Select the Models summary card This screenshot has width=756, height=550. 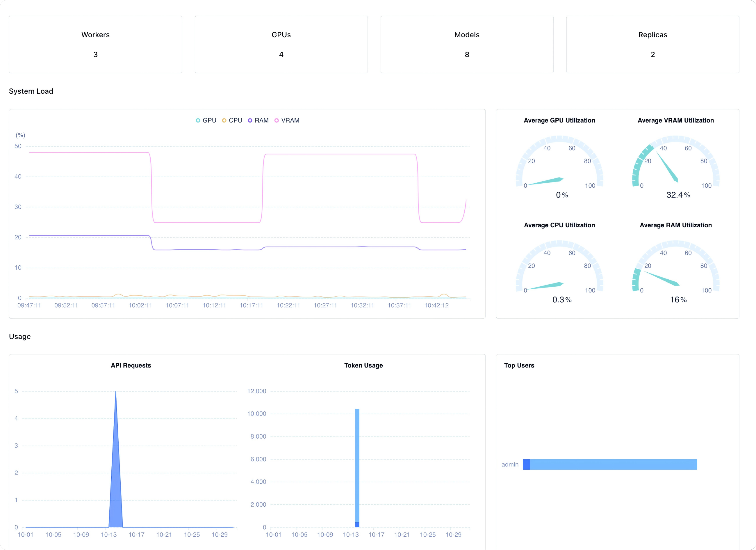(467, 44)
